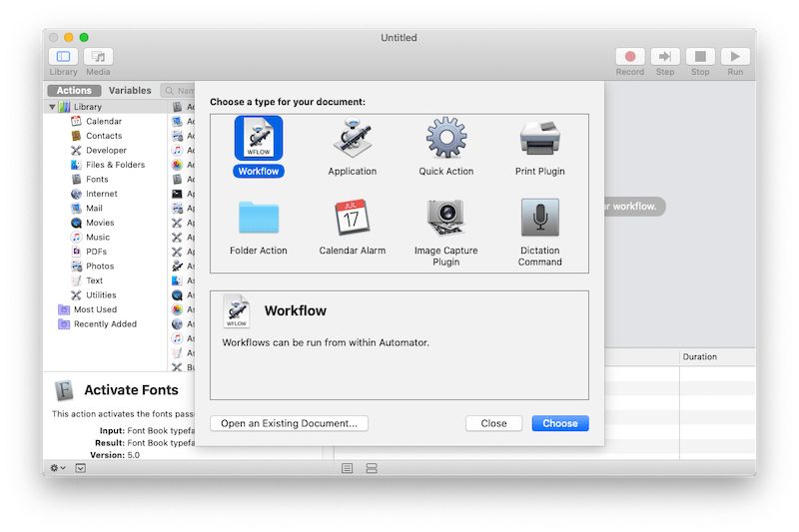799x532 pixels.
Task: Select the Mail category
Action: point(94,209)
